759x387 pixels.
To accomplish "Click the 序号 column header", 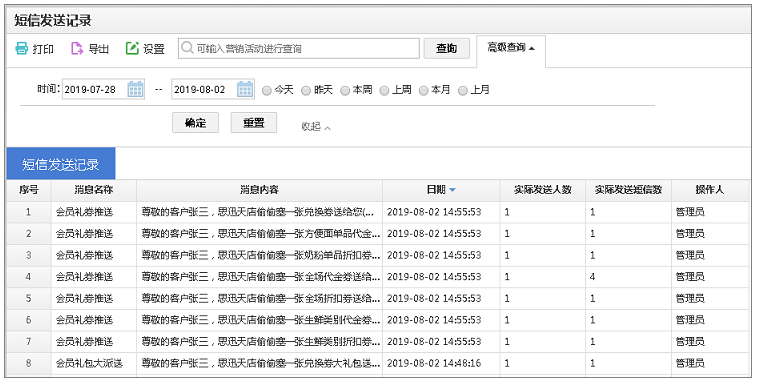I will pyautogui.click(x=29, y=190).
